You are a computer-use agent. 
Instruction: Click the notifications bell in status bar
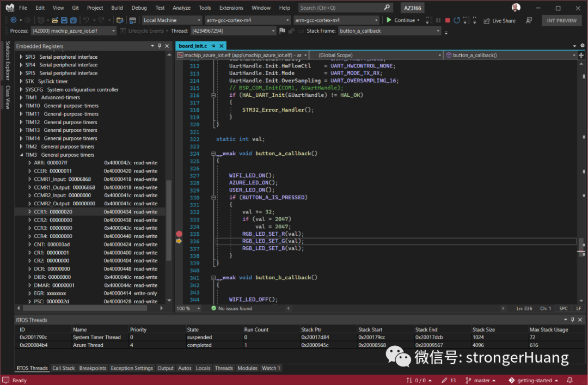click(569, 380)
